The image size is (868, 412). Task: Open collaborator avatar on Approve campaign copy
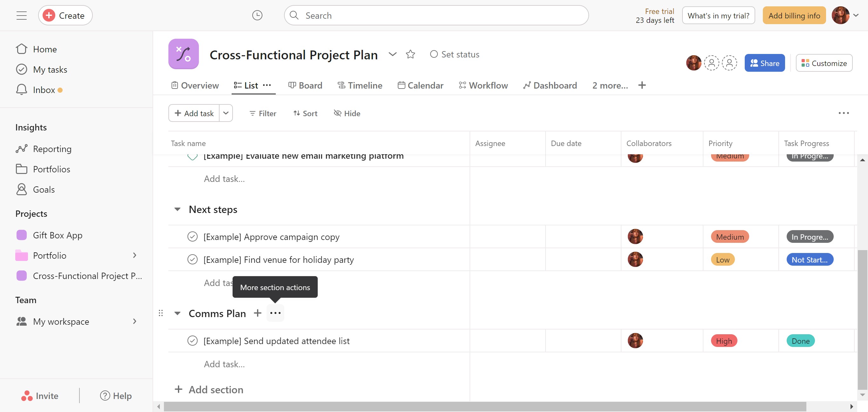[635, 237]
